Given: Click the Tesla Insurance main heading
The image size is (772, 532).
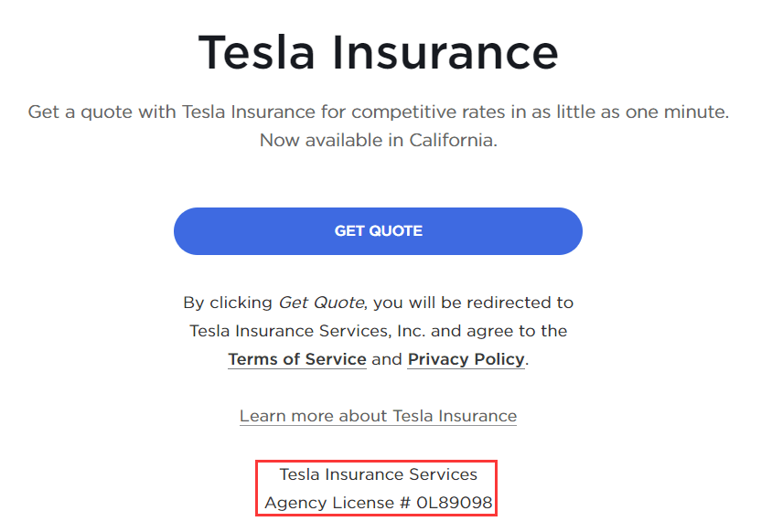Looking at the screenshot, I should tap(378, 52).
